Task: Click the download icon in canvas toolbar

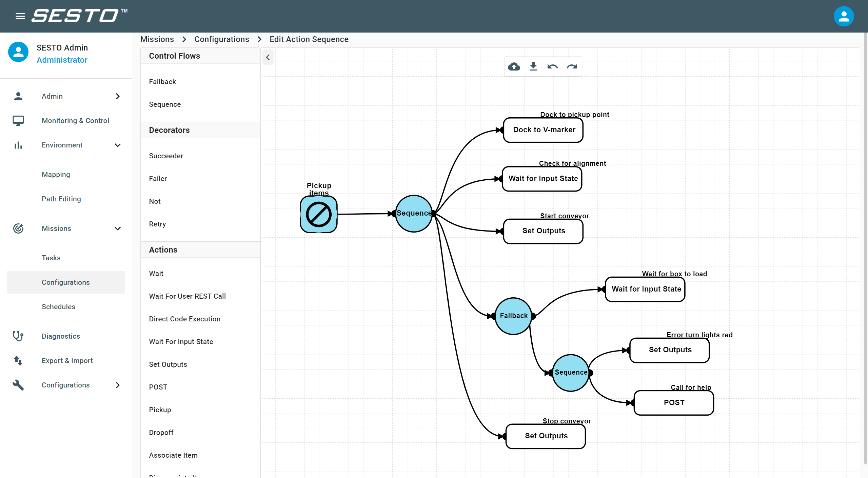Action: click(x=533, y=66)
